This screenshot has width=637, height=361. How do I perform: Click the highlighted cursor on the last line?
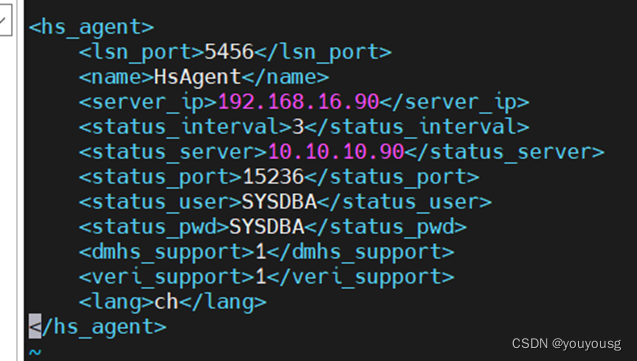35,326
